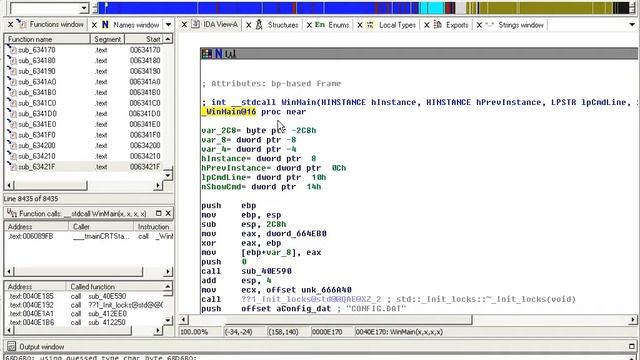Close the Names window tab
This screenshot has width=640, height=360.
(94, 25)
